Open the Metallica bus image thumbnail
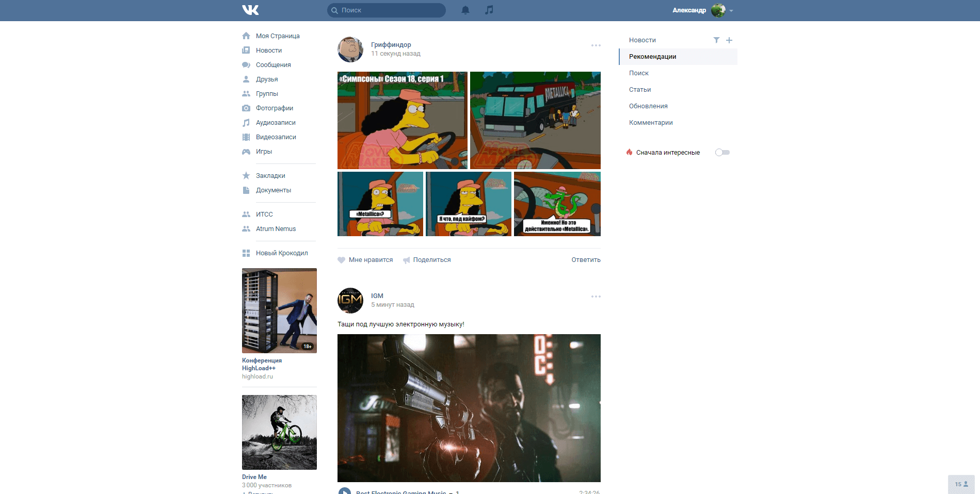980x494 pixels. pos(535,120)
